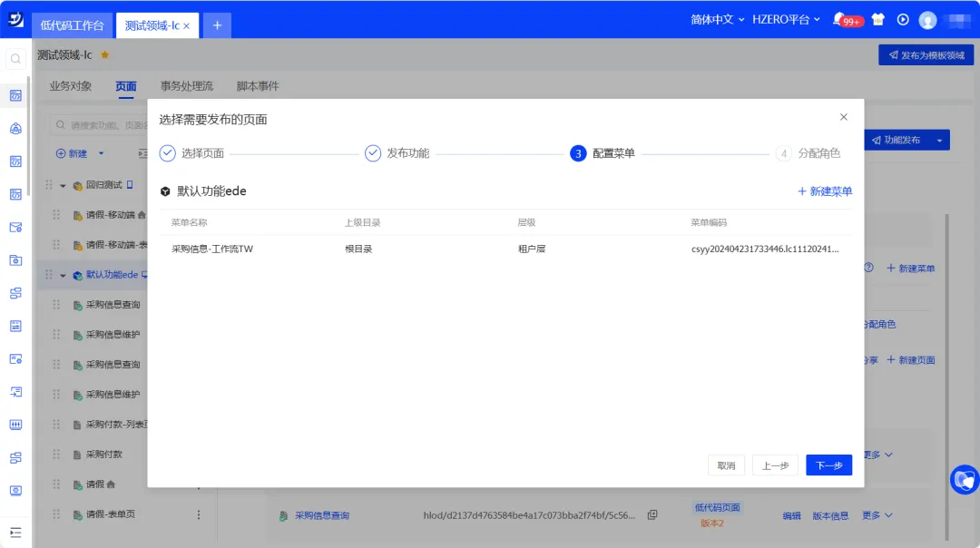Click 上一步 button in dialog
This screenshot has height=548, width=980.
[x=775, y=465]
